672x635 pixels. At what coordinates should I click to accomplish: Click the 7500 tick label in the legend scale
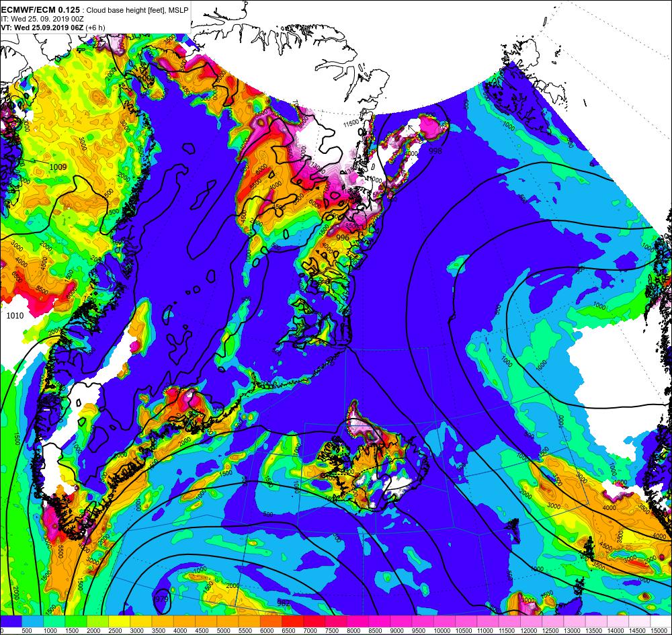click(x=332, y=631)
